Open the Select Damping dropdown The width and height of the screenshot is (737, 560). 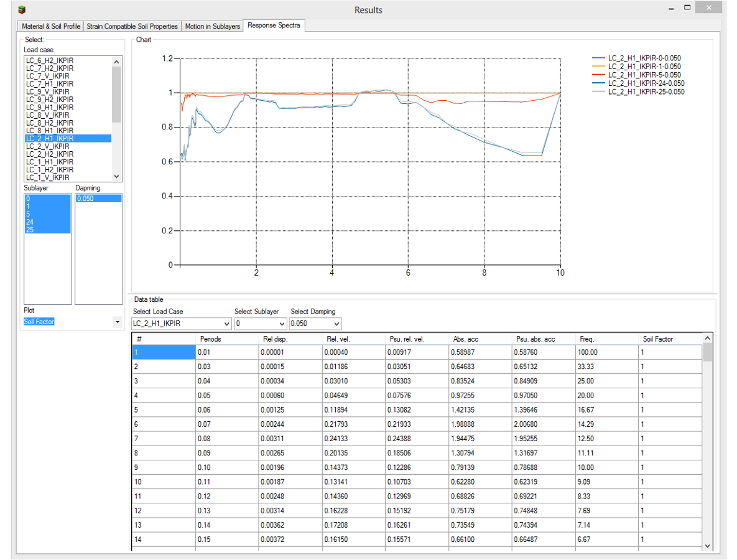coord(336,324)
